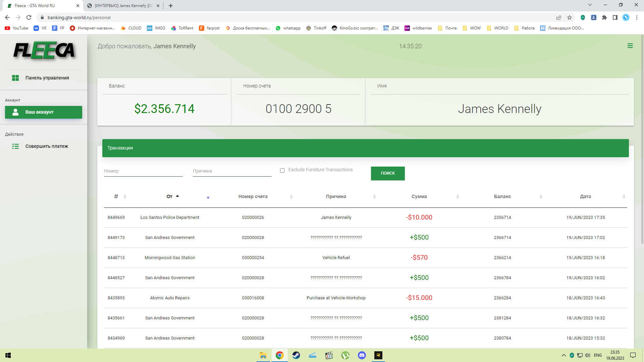Open Chrome three-dot menu
Viewport: 644px width, 362px height.
(637, 17)
